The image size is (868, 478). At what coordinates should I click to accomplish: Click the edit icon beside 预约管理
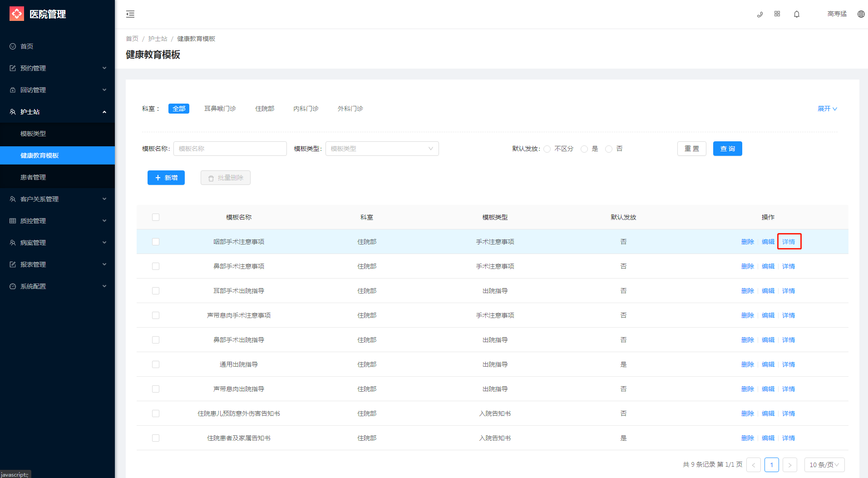pos(13,68)
